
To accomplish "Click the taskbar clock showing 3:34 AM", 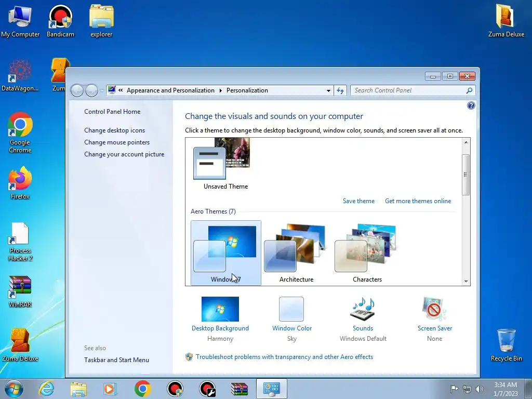I will [x=506, y=389].
